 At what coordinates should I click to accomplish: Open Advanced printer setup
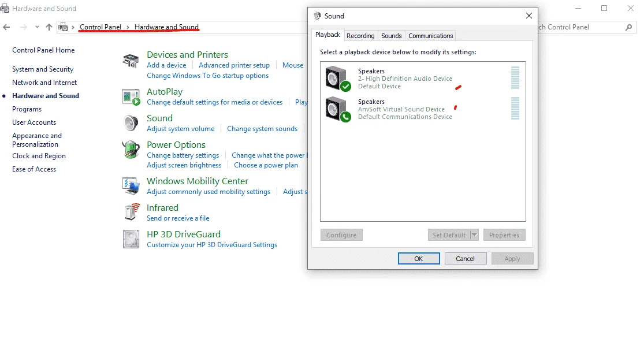tap(234, 65)
